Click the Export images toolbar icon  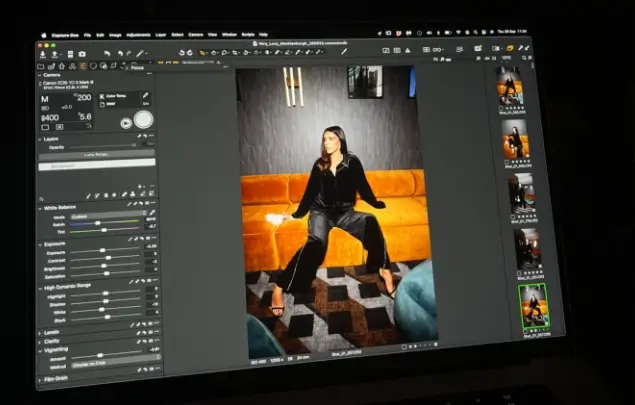click(55, 54)
